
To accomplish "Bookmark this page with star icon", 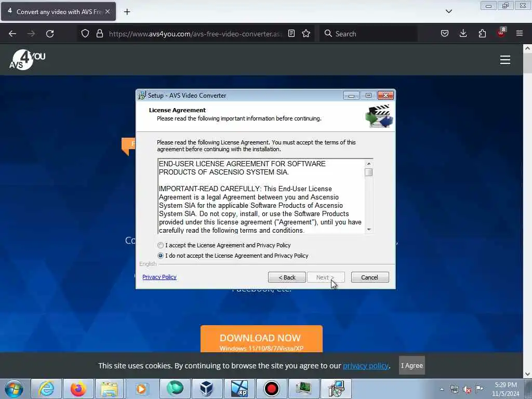I will click(306, 34).
